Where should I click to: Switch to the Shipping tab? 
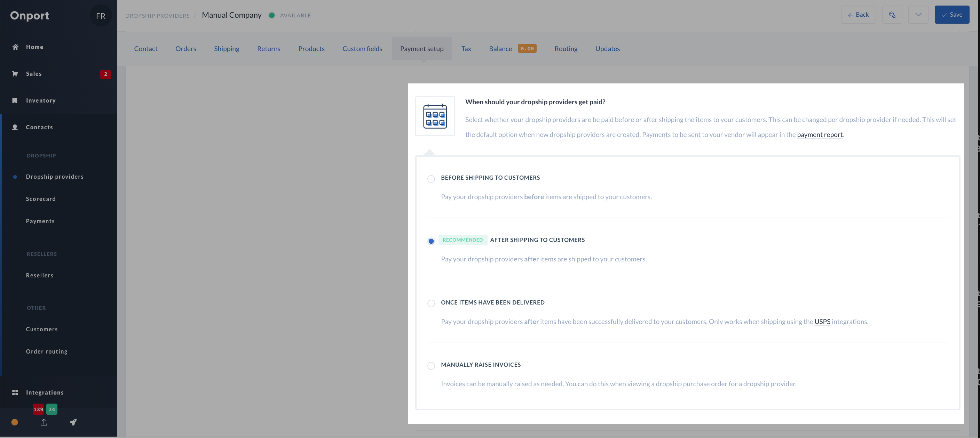(x=226, y=49)
